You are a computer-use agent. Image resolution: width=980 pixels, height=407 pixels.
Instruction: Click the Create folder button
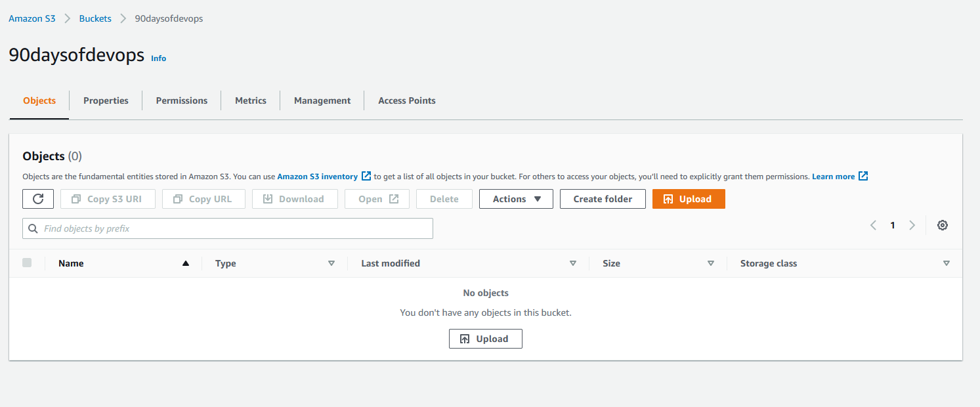(x=603, y=199)
